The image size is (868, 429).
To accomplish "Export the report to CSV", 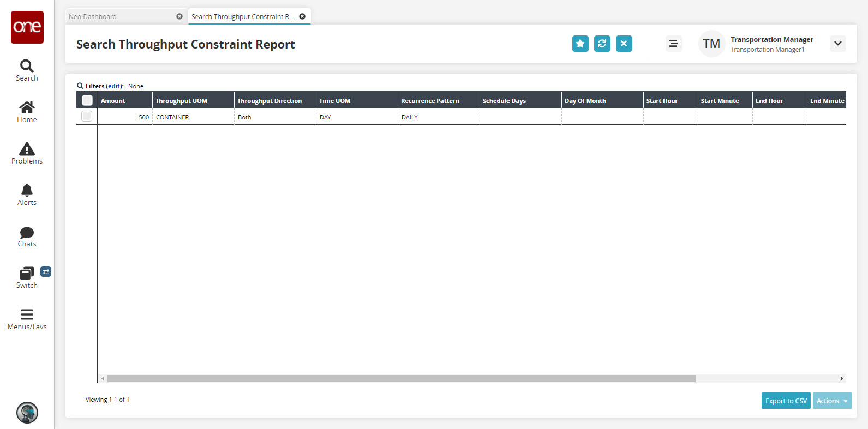I will (786, 401).
